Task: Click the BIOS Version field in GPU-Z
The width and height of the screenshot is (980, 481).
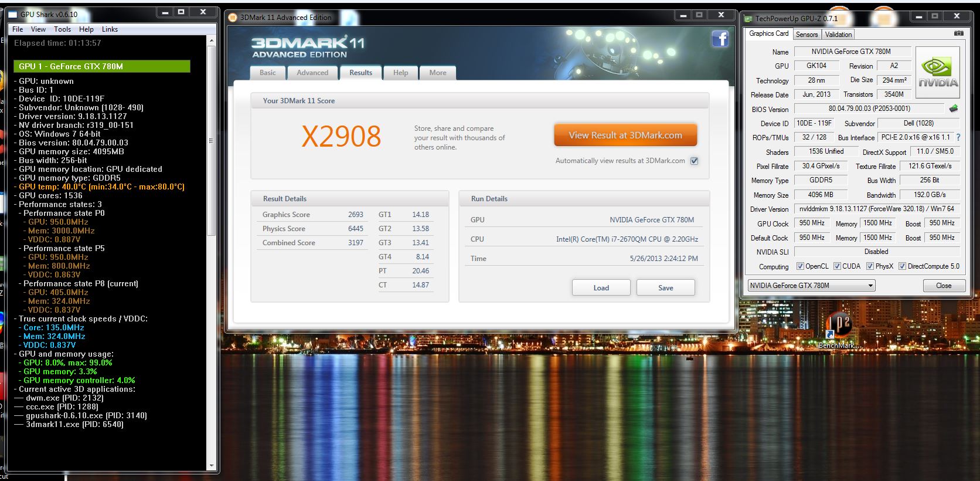Action: [x=870, y=109]
